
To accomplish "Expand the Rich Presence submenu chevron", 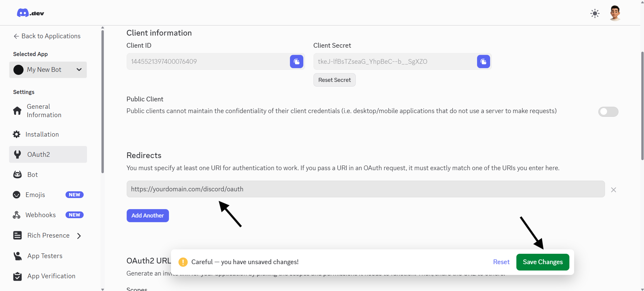I will [x=79, y=236].
